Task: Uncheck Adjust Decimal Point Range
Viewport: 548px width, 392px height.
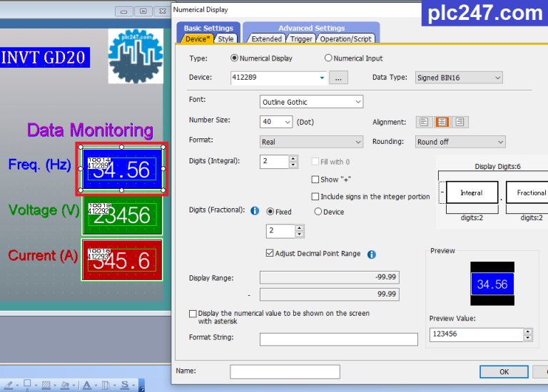Action: point(270,253)
